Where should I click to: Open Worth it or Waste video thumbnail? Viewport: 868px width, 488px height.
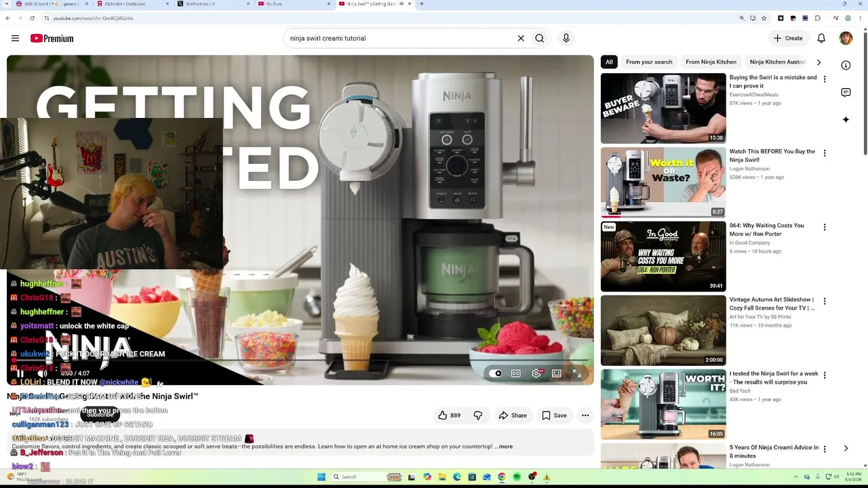(663, 182)
